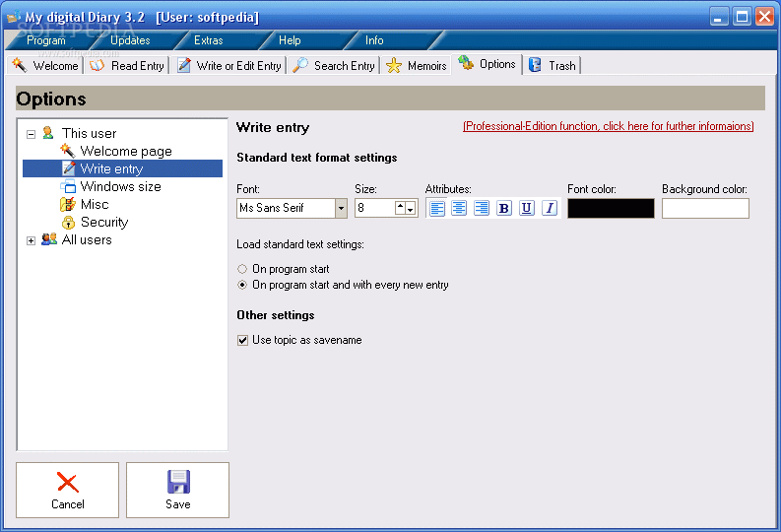Screen dimensions: 781x532
Task: Select Security in options tree
Action: pyautogui.click(x=104, y=223)
